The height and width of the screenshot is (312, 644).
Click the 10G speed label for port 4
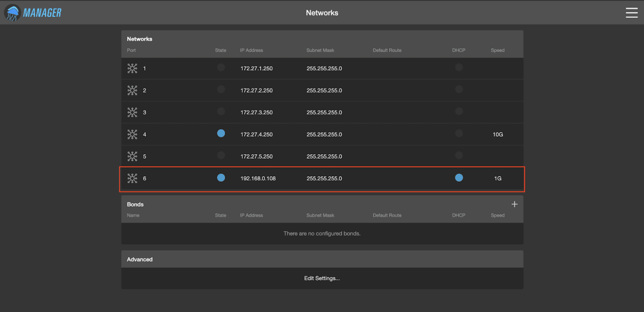[x=498, y=134]
